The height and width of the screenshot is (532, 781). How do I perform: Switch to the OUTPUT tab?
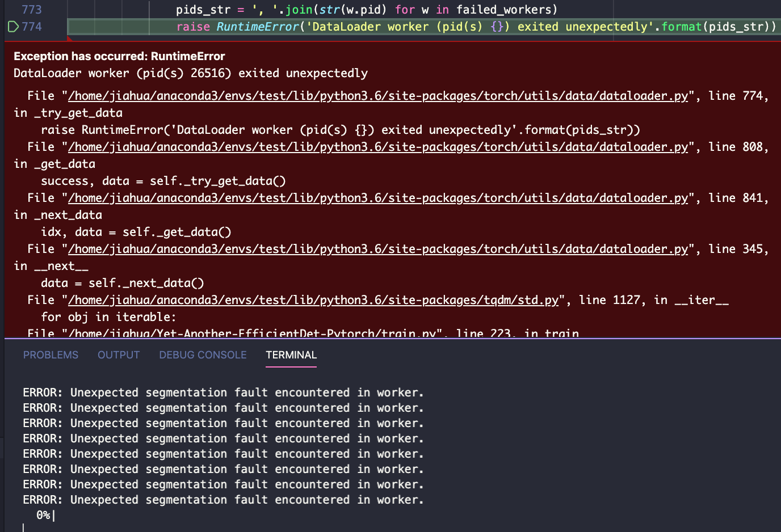pos(118,354)
